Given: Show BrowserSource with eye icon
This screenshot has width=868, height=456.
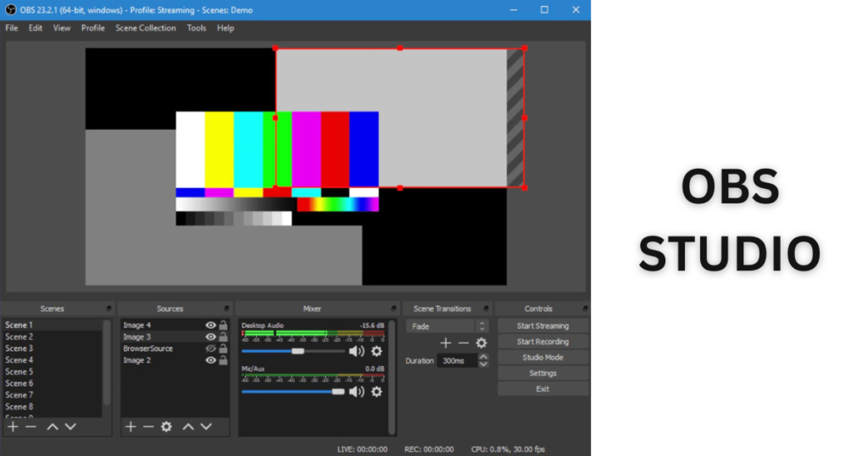Looking at the screenshot, I should coord(210,348).
